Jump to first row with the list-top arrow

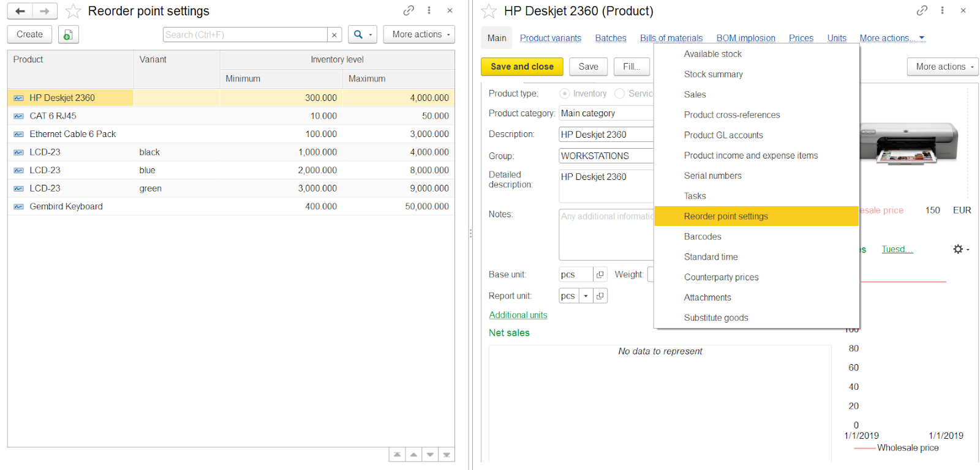click(397, 455)
